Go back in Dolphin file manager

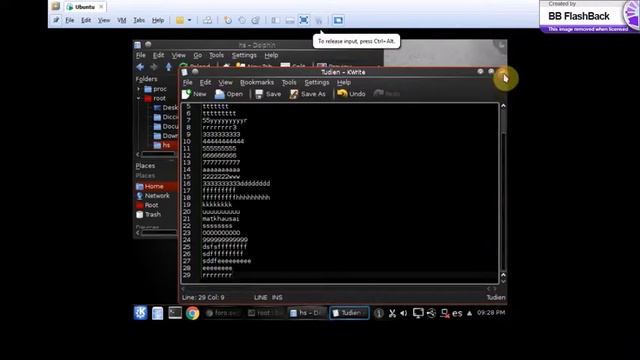tap(140, 67)
